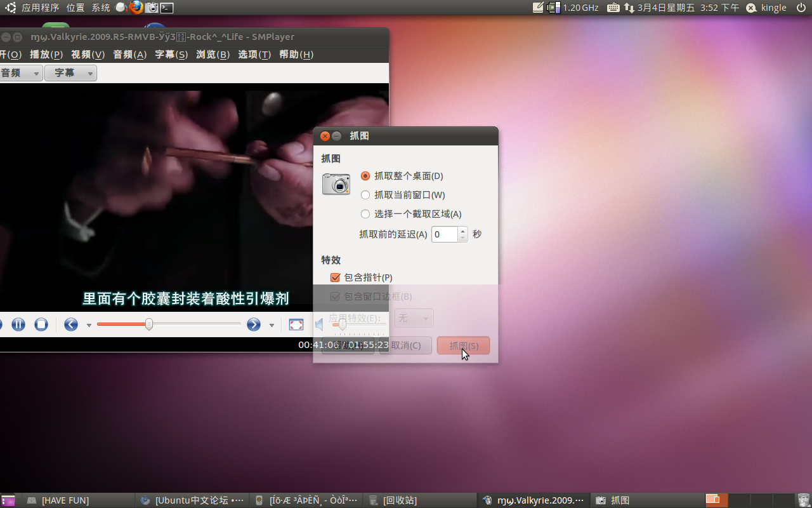Switch to the garbled-title audio taskbar window
The width and height of the screenshot is (812, 508).
306,500
